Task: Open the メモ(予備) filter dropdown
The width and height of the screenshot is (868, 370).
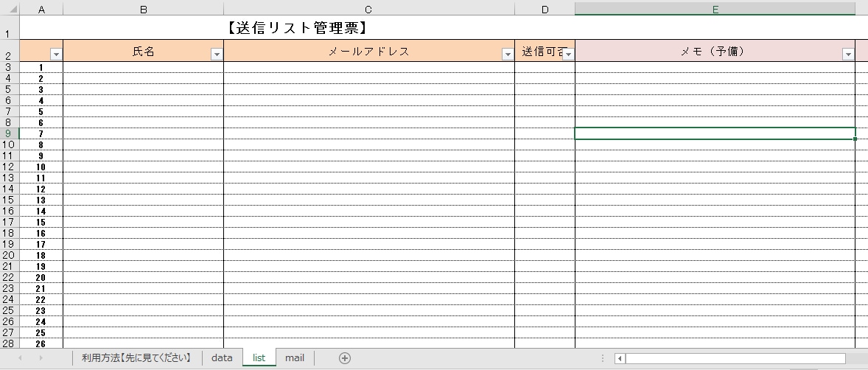Action: tap(848, 55)
